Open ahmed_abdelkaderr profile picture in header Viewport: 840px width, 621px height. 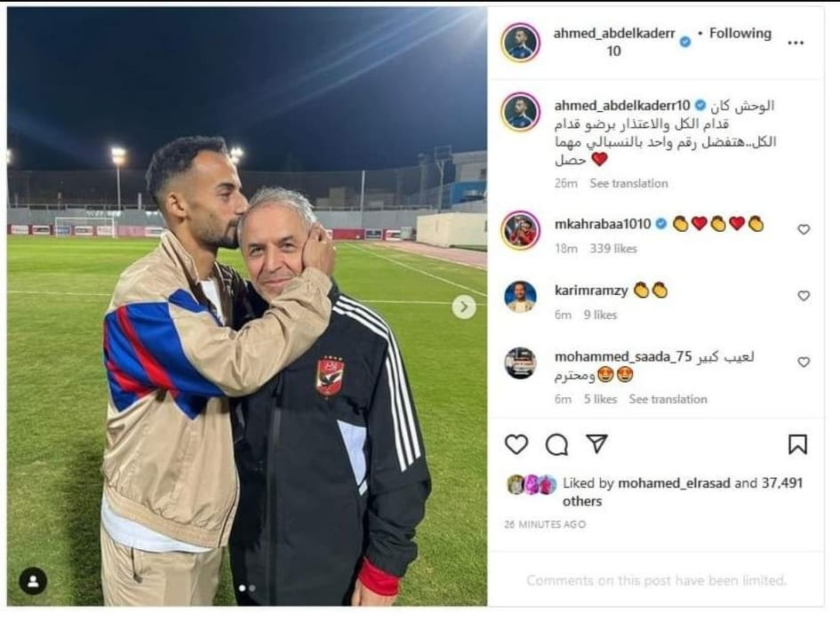click(x=521, y=43)
